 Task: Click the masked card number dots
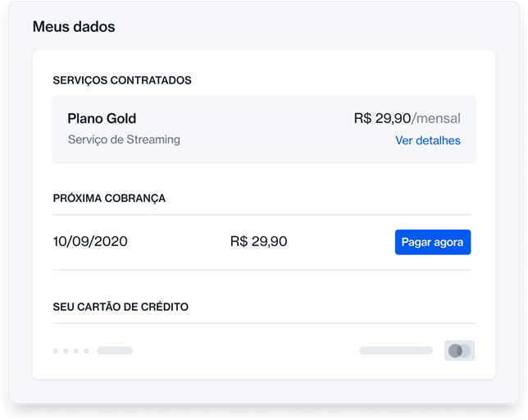(x=71, y=351)
